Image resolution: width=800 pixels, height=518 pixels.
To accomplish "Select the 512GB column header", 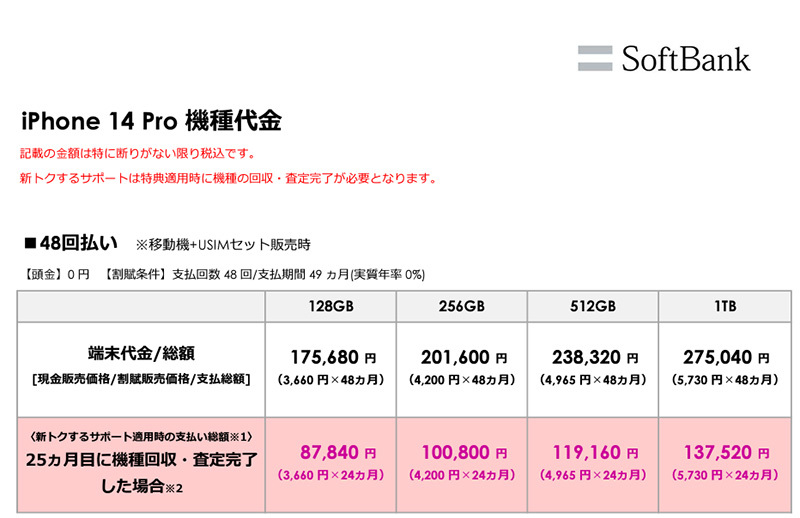I will click(x=594, y=307).
